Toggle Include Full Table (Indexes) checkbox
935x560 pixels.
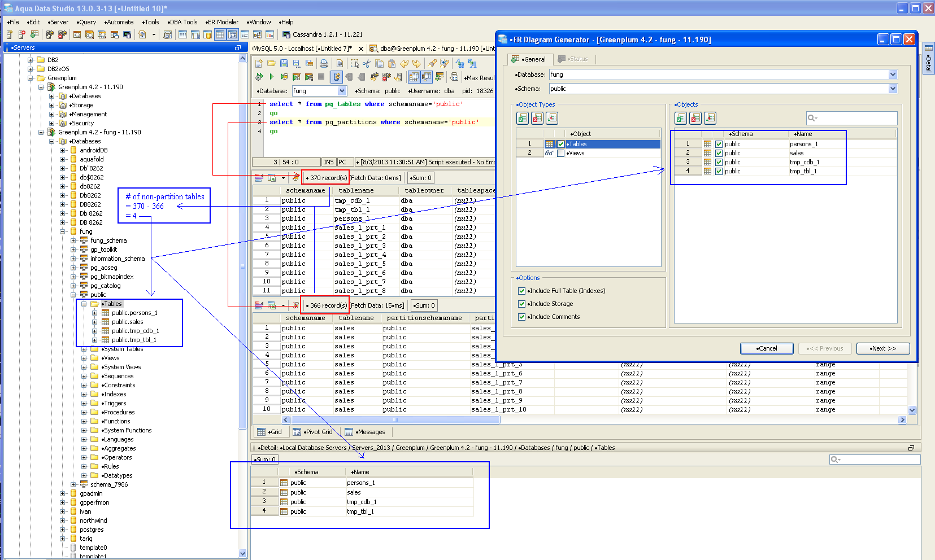click(x=521, y=291)
